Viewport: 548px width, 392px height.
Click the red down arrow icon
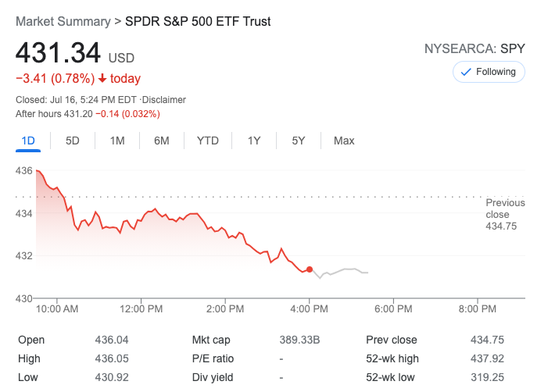(x=102, y=78)
